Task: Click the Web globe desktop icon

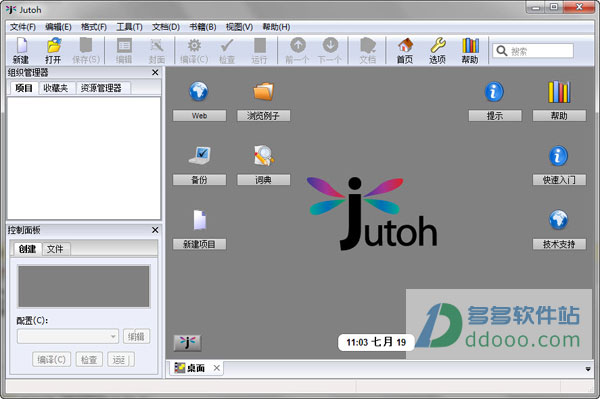Action: click(199, 91)
